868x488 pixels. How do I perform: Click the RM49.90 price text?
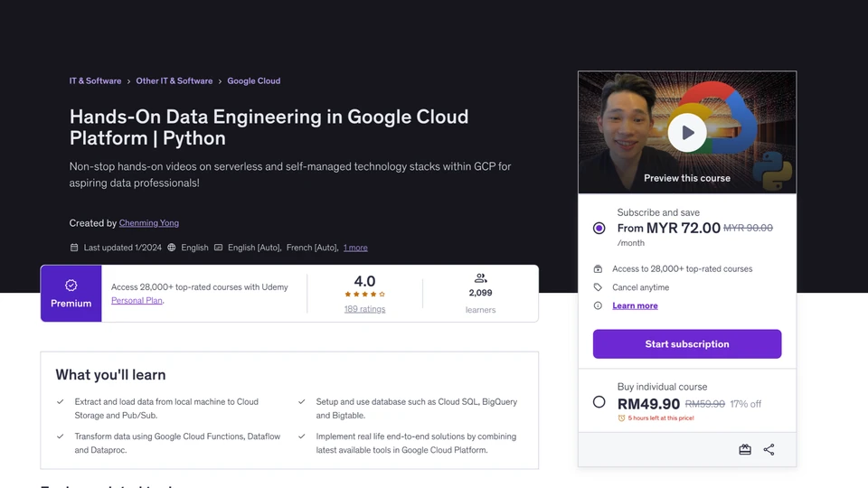point(649,404)
